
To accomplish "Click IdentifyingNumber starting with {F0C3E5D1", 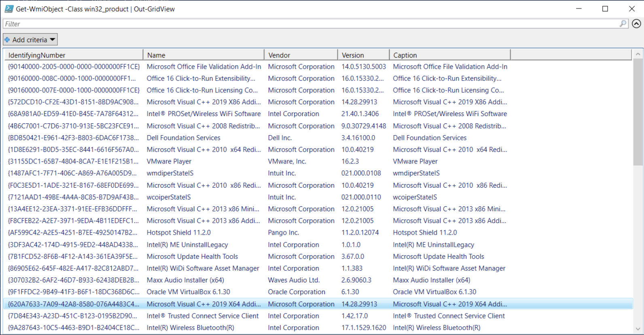I will click(73, 185).
